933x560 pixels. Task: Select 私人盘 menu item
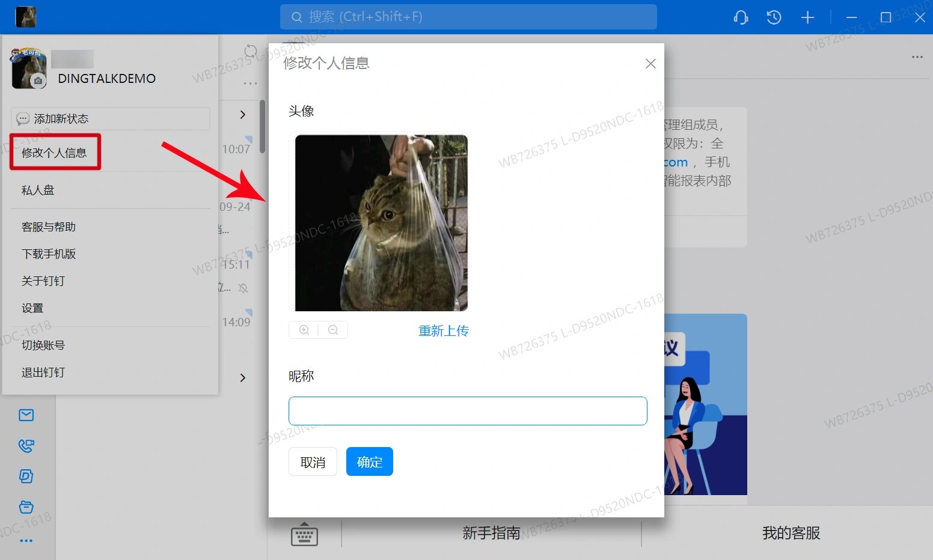[38, 190]
